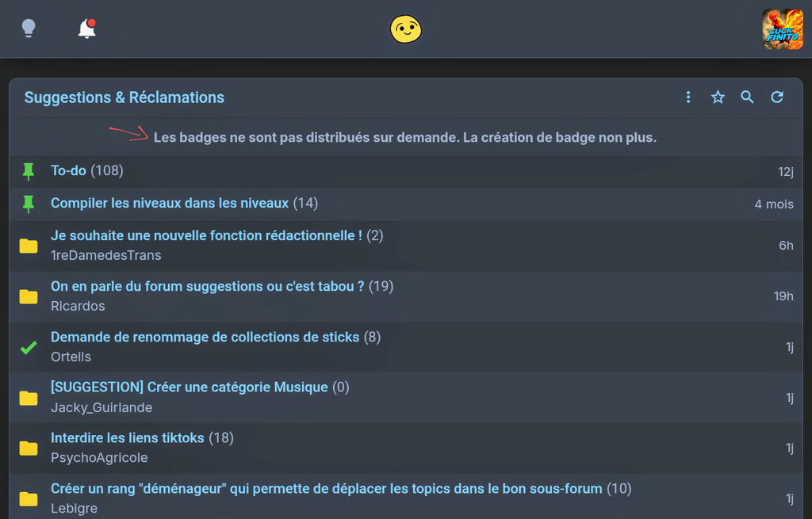This screenshot has width=812, height=519.
Task: Open "Demande de renommage de collections de sticks"
Action: (205, 337)
